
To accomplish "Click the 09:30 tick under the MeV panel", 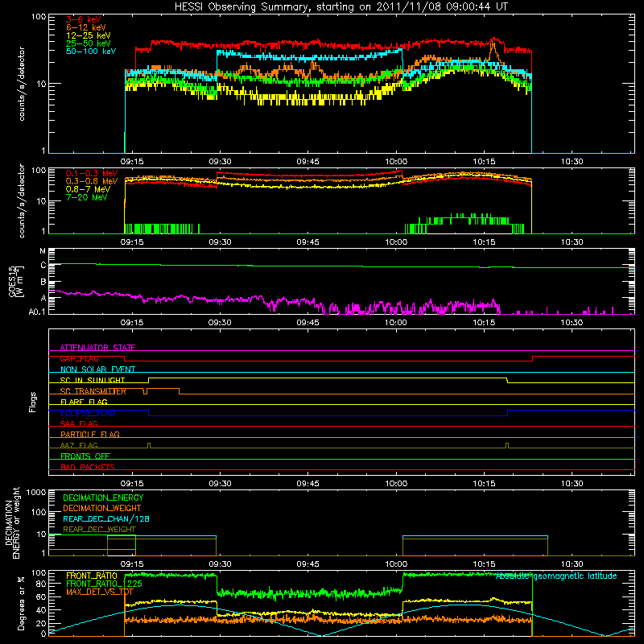I will point(220,242).
